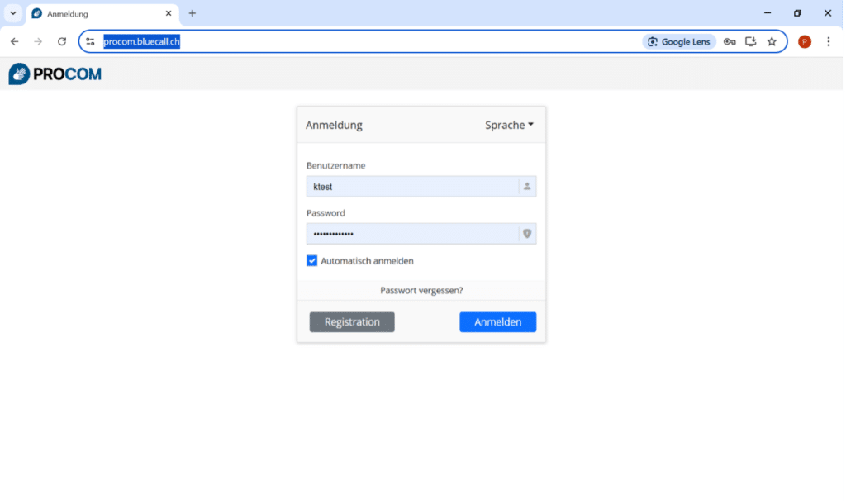Screen dimensions: 846x504
Task: Click the password shield icon in field
Action: pos(527,234)
